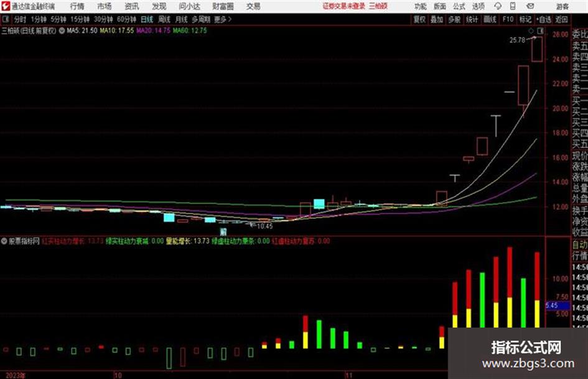Image resolution: width=588 pixels, height=379 pixels.
Task: Switch to the 5分钟 period tab
Action: [x=58, y=19]
